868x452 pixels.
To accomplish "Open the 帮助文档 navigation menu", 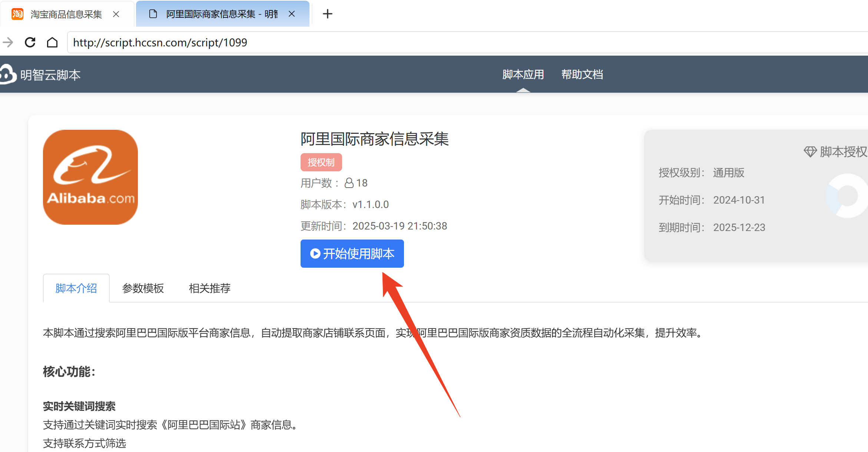I will (582, 75).
